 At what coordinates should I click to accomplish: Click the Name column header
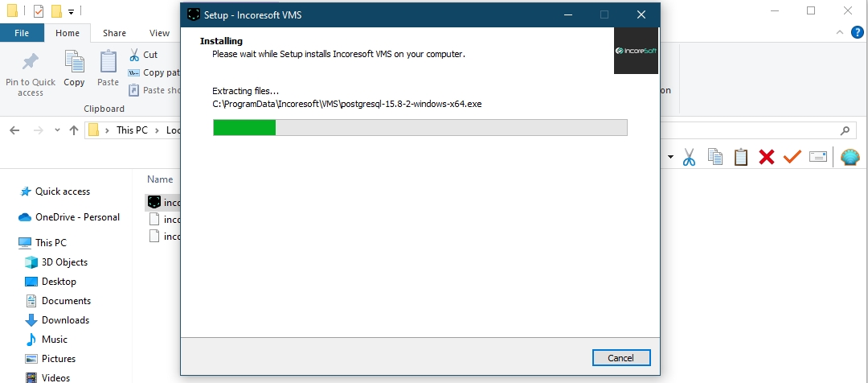pos(160,179)
